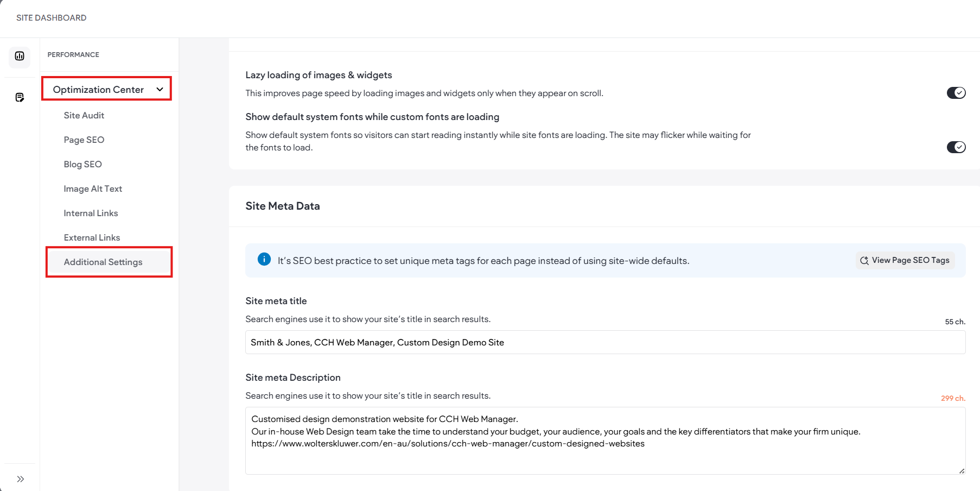
Task: Go to Site Audit
Action: (x=84, y=115)
